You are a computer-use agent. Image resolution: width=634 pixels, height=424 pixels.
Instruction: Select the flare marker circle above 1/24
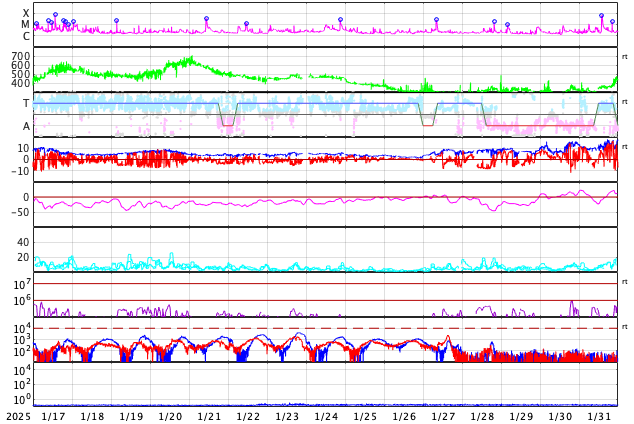340,20
